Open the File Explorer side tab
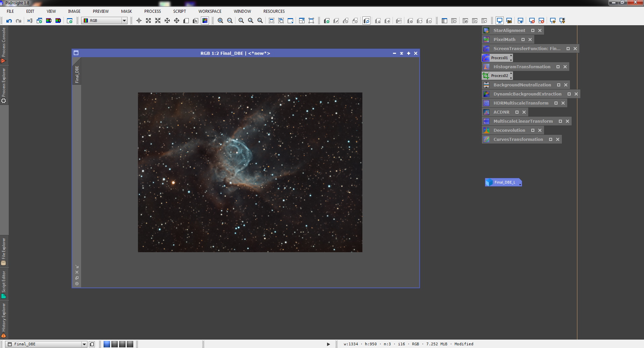The height and width of the screenshot is (348, 644). [4, 252]
